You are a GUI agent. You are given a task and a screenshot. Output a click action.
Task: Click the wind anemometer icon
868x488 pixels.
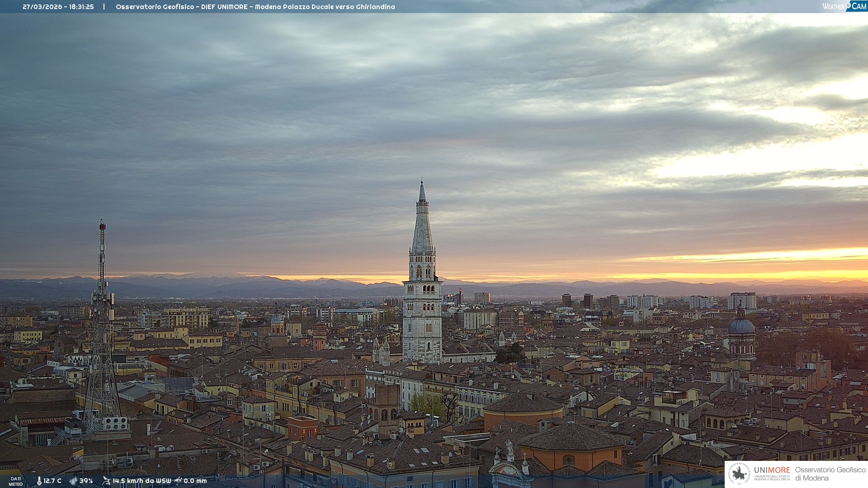pos(106,481)
